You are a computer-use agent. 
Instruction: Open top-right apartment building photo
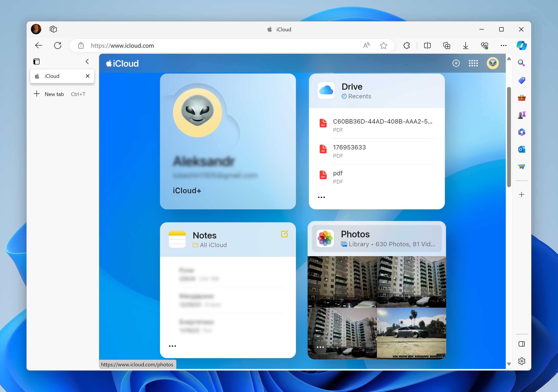(x=411, y=282)
